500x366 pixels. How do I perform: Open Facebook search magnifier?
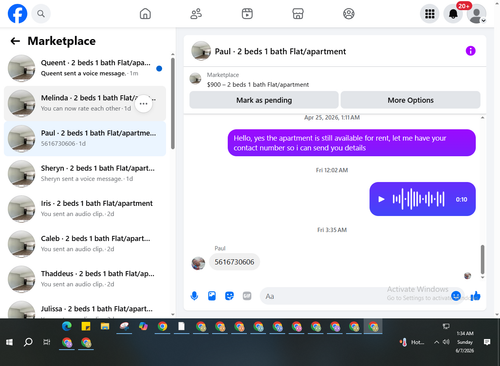[x=41, y=14]
